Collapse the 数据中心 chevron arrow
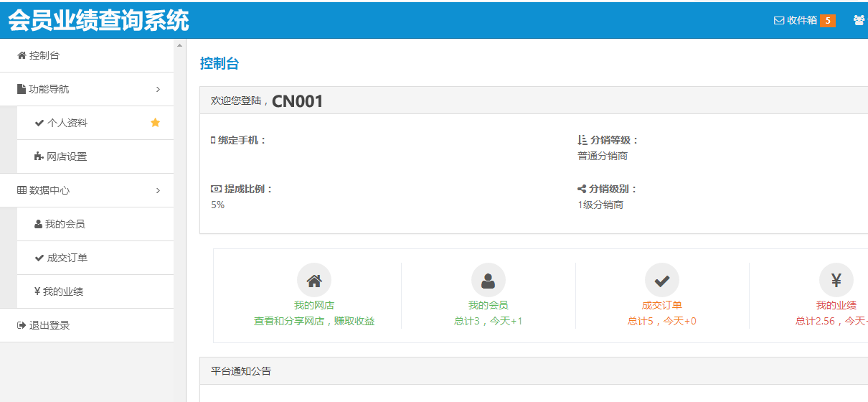868x402 pixels. pyautogui.click(x=158, y=191)
